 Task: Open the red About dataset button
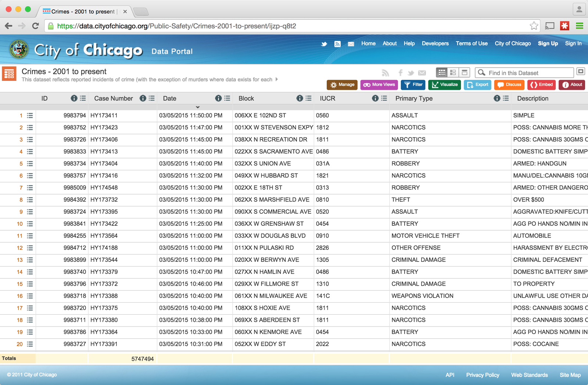(x=572, y=85)
